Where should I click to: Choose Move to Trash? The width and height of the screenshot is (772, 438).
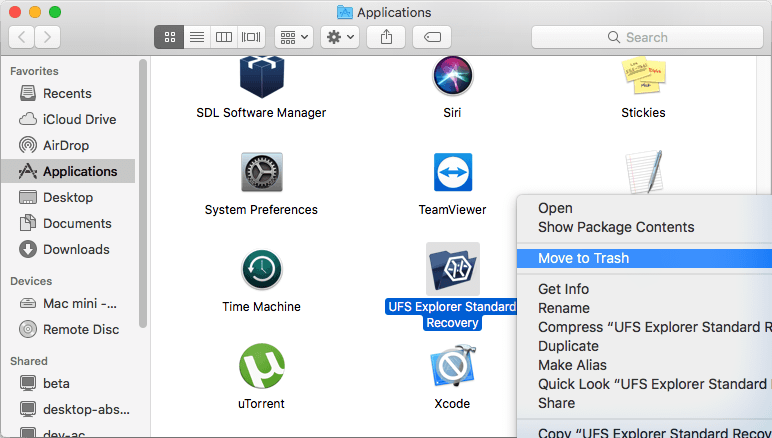click(644, 258)
